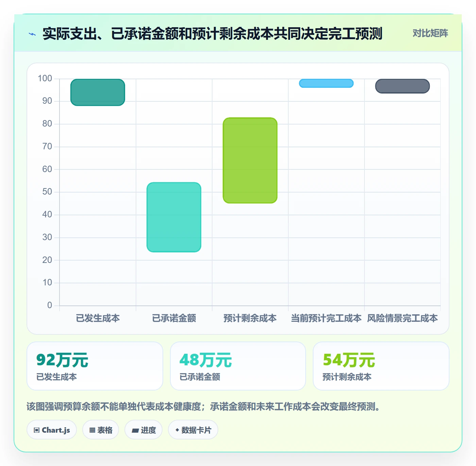Viewport: 476px width, 466px height.
Task: Click the 已发生成本 caption under 92万元
Action: (56, 377)
